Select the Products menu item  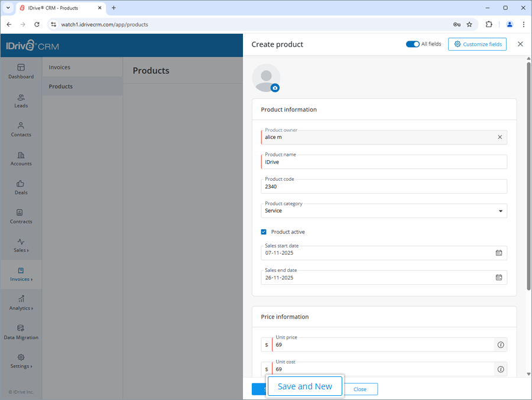[60, 86]
